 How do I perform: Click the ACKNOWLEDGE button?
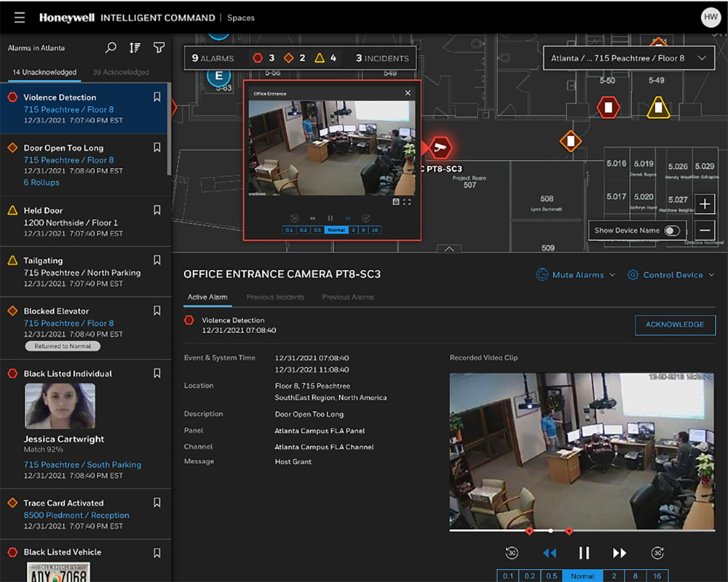[674, 325]
